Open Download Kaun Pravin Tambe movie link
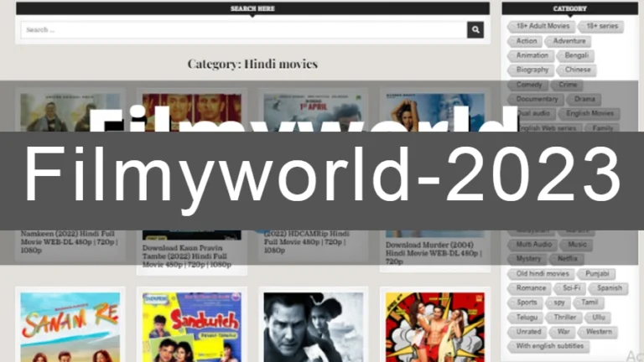 coord(187,256)
